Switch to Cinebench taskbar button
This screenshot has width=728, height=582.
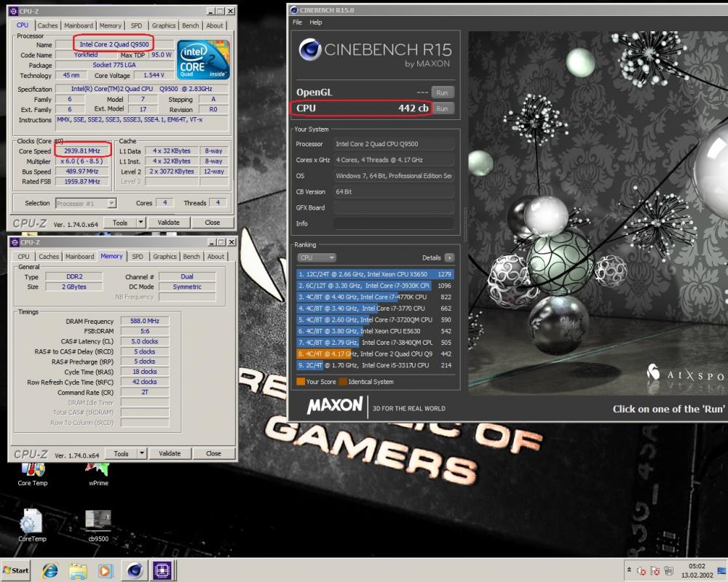135,570
